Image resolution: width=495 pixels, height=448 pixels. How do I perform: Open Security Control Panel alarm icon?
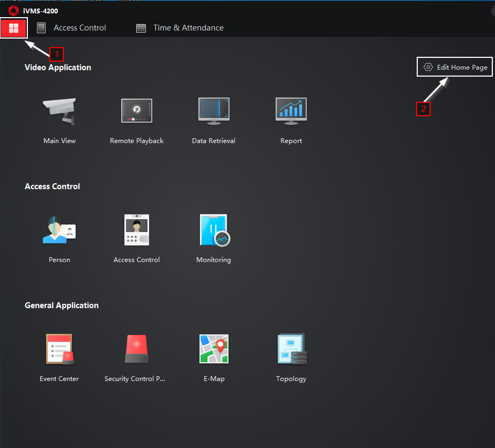click(x=137, y=349)
